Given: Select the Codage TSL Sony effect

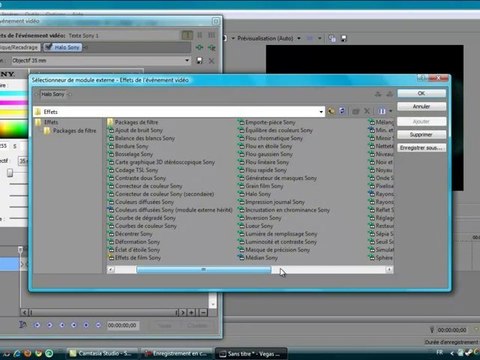Looking at the screenshot, I should (x=136, y=170).
